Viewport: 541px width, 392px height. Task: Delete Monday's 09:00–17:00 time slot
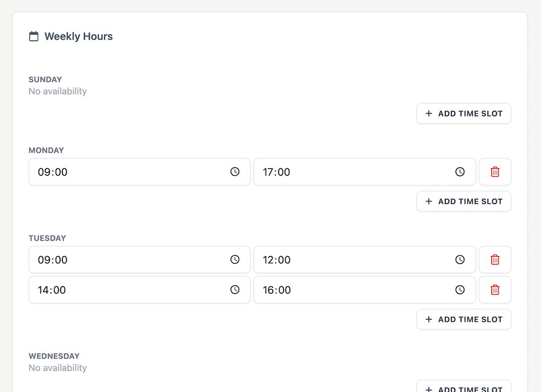click(495, 172)
